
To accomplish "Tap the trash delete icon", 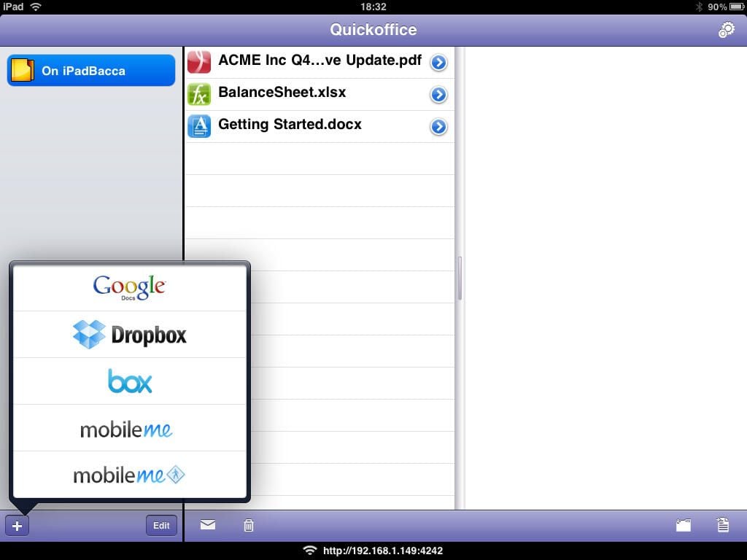I will [249, 525].
